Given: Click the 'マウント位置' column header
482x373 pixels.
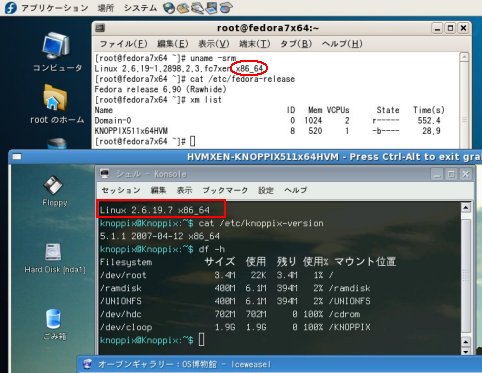Looking at the screenshot, I should (365, 262).
